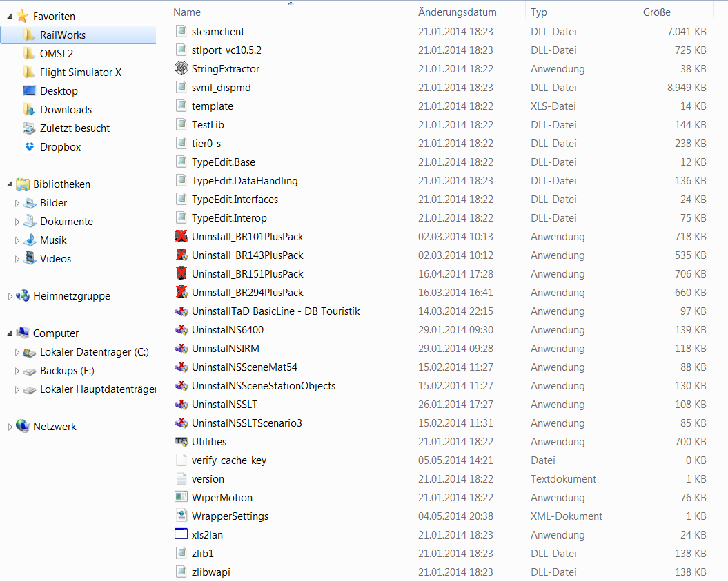Click the date 05.05.2014 14:21
The image size is (728, 582).
click(x=455, y=460)
